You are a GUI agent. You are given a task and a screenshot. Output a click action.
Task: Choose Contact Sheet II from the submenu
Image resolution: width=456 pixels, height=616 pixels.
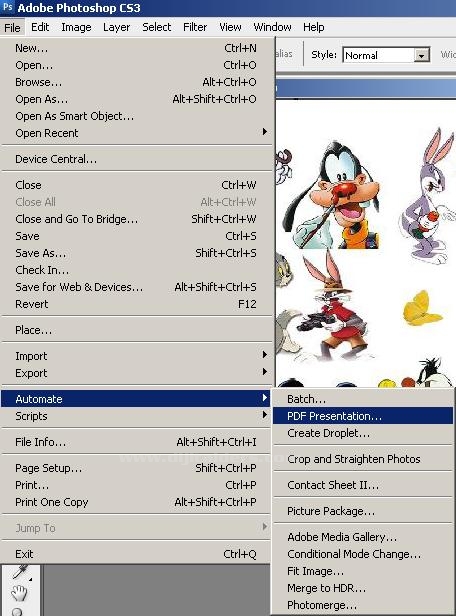pos(363,485)
